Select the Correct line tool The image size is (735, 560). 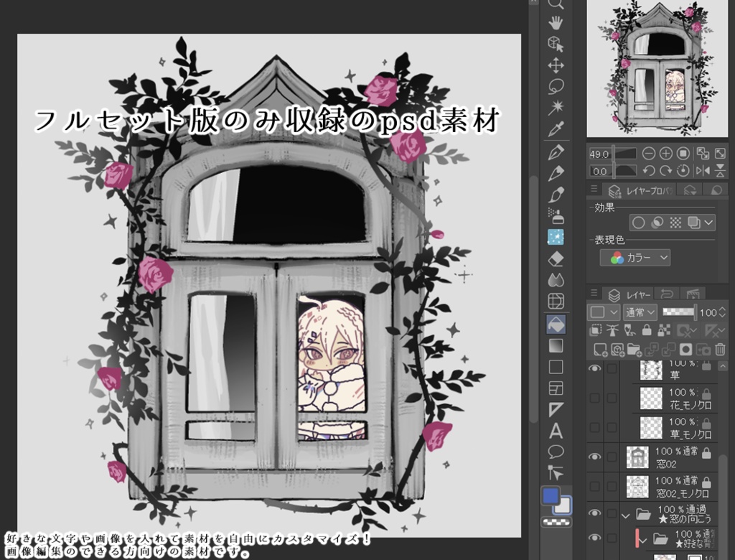coord(556,473)
